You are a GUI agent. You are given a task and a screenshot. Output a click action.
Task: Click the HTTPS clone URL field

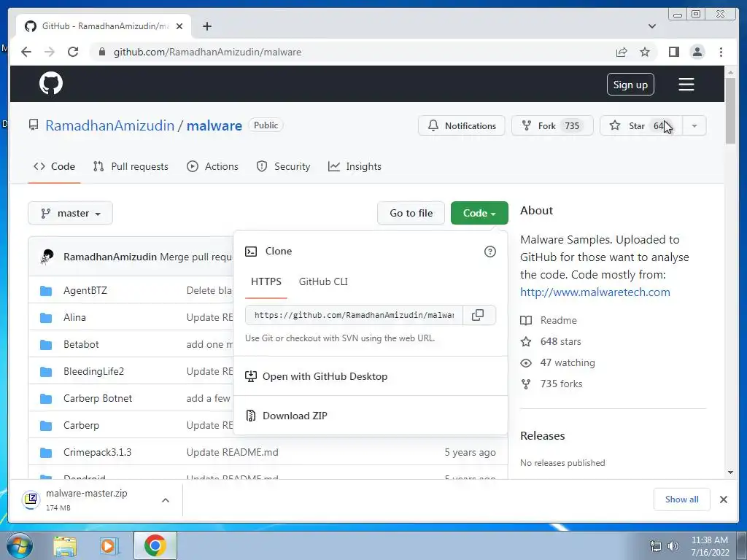coord(354,315)
